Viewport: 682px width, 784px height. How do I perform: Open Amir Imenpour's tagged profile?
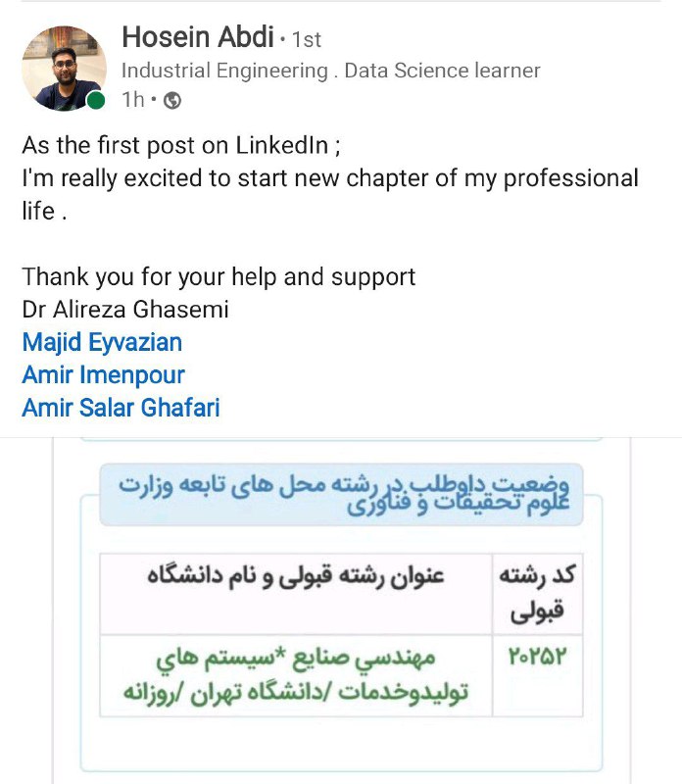[x=104, y=375]
